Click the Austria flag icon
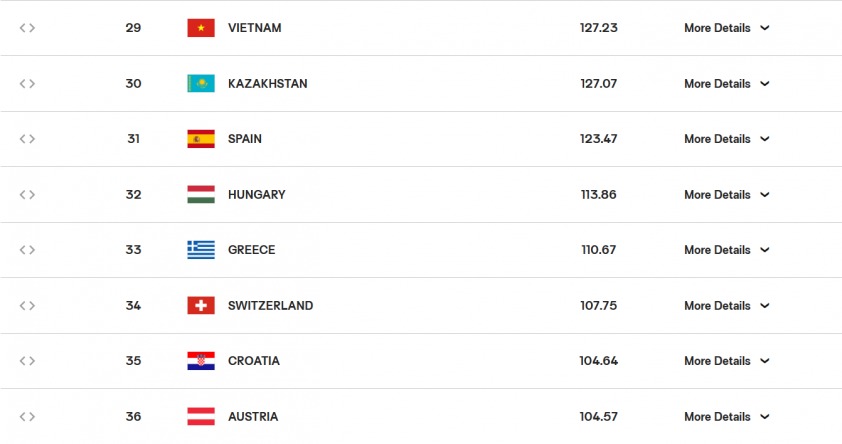 point(201,417)
